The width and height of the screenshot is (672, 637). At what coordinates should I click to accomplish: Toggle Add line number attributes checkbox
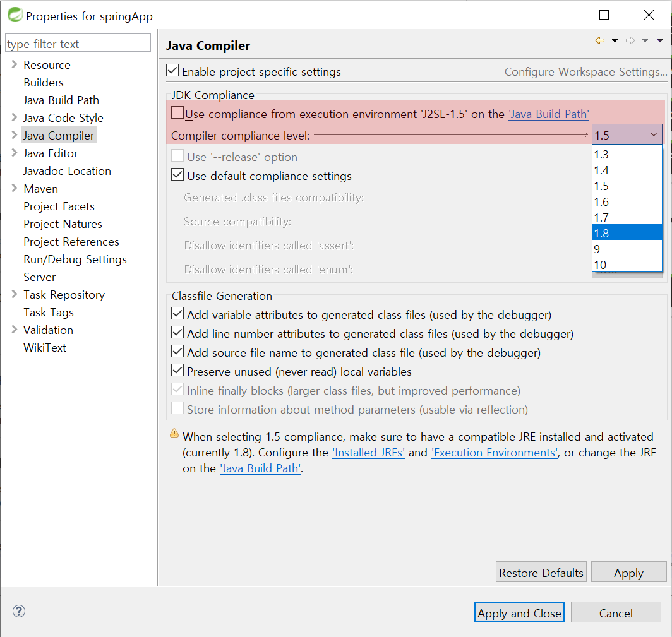[177, 332]
